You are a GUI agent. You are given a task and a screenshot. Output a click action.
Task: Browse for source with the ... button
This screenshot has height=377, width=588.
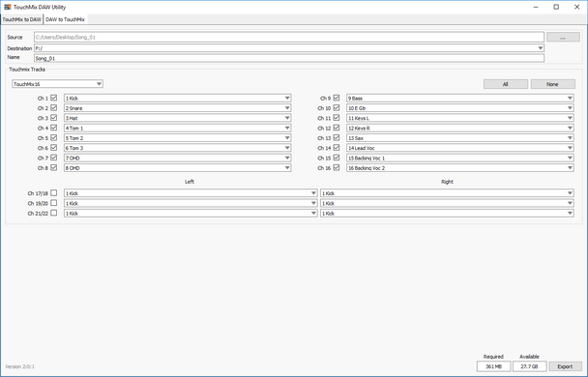click(x=563, y=37)
